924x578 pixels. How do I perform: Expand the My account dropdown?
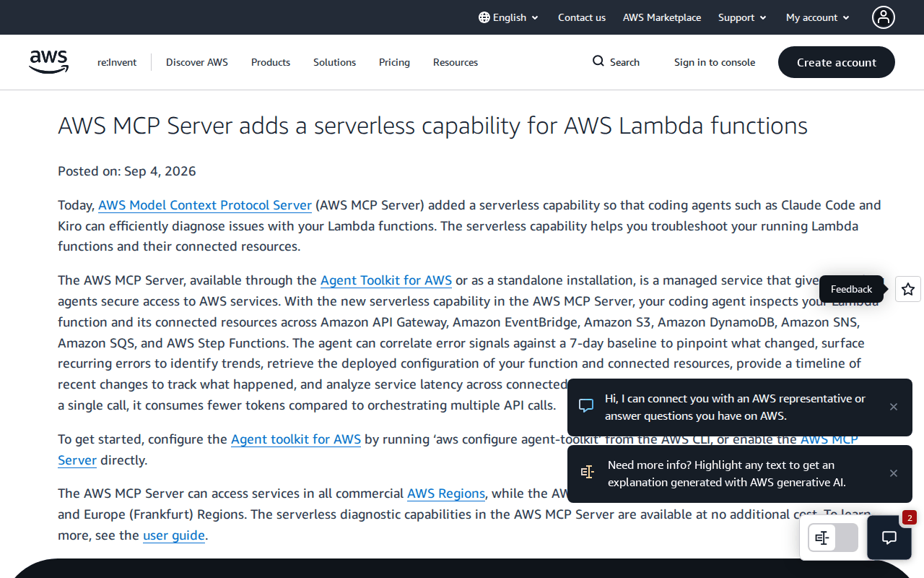tap(818, 17)
